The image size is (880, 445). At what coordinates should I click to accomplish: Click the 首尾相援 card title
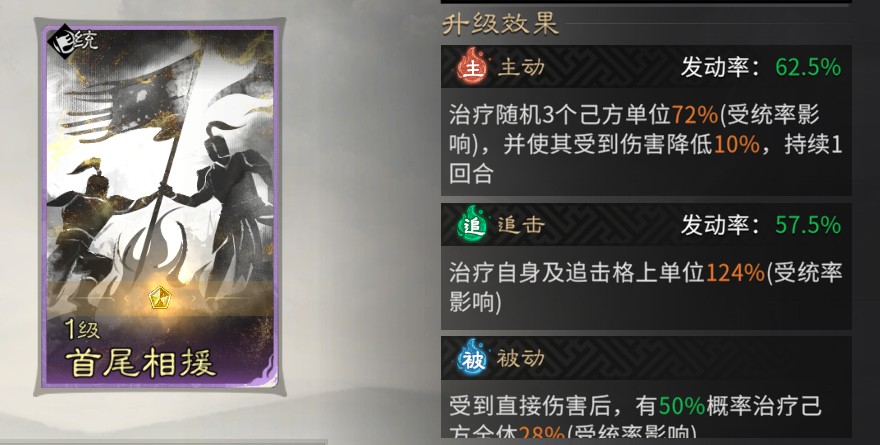click(x=141, y=364)
